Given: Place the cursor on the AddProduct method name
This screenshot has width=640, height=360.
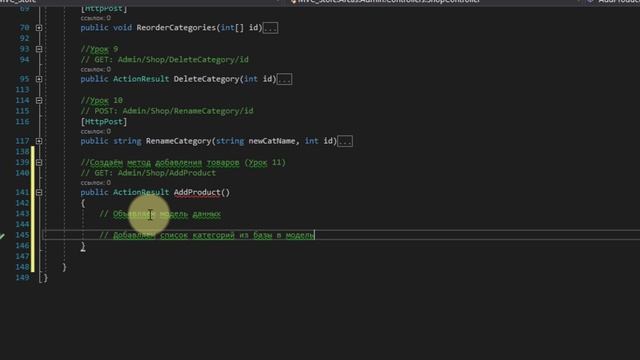Looking at the screenshot, I should 197,192.
